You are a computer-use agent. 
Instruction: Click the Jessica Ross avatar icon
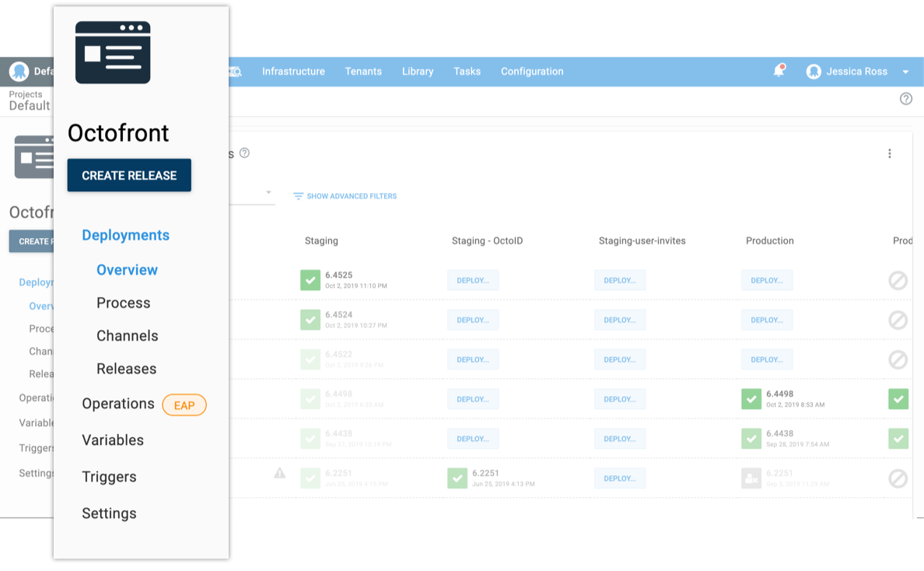coord(814,71)
